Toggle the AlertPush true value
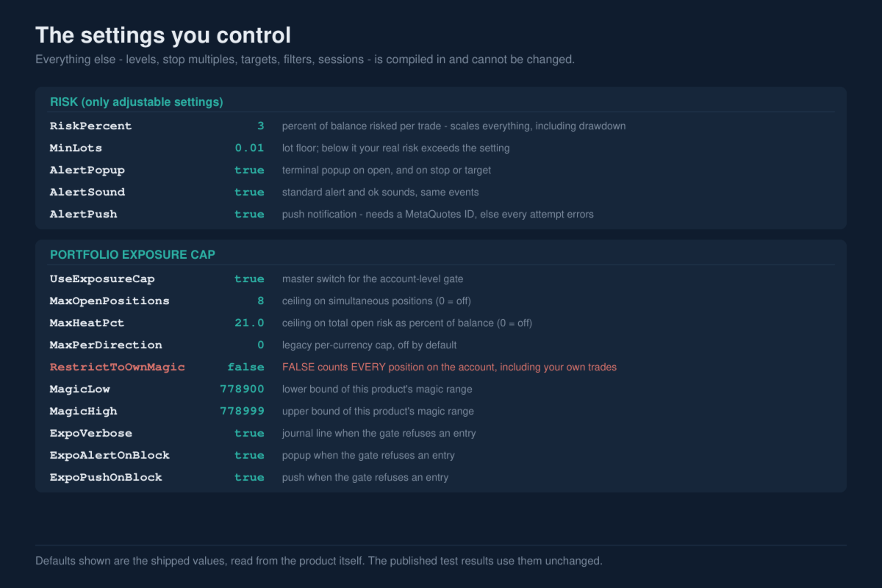Screen dimensions: 882x588 [x=249, y=214]
